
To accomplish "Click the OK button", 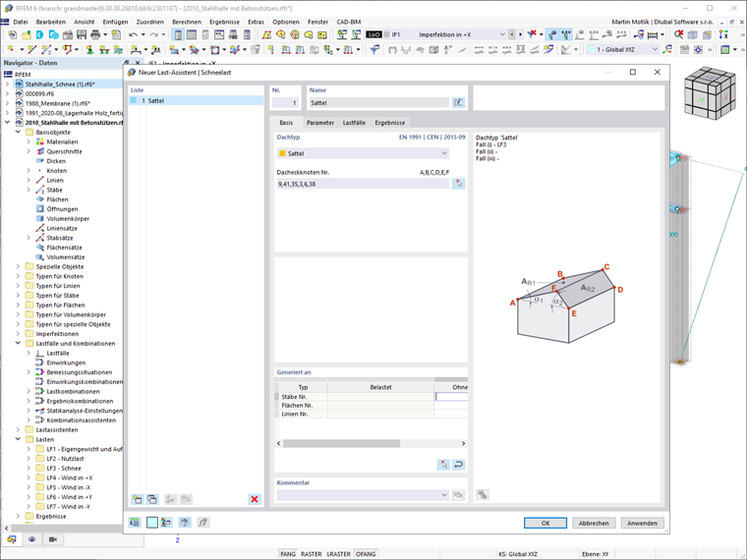I will pos(546,523).
